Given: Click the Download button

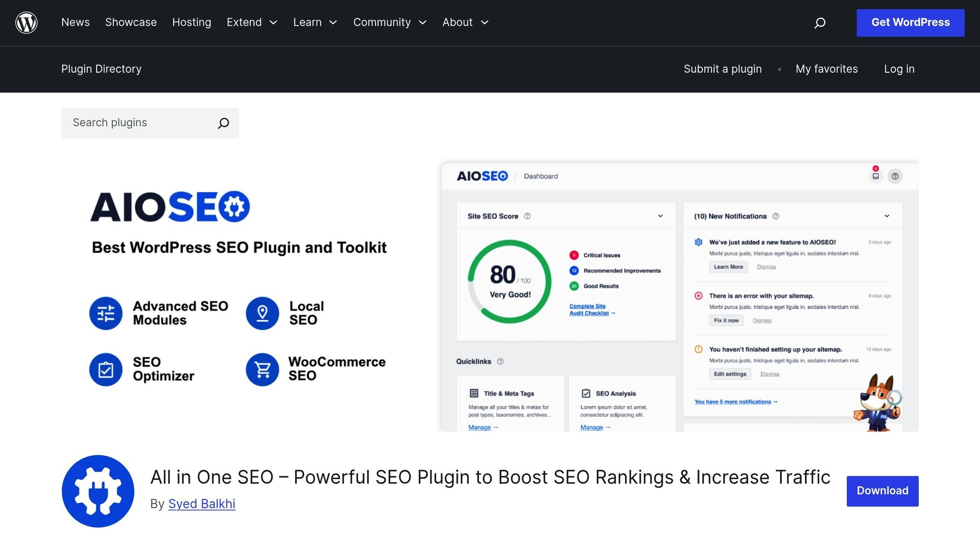Looking at the screenshot, I should pos(882,491).
